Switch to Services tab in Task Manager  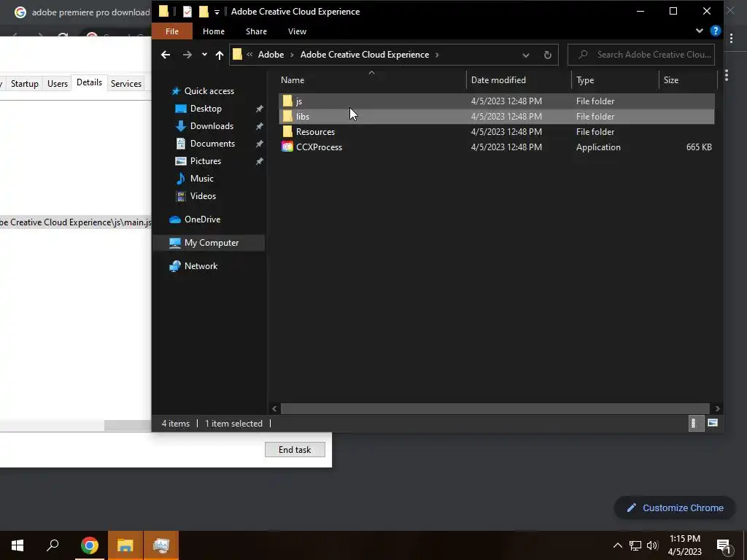pos(125,84)
